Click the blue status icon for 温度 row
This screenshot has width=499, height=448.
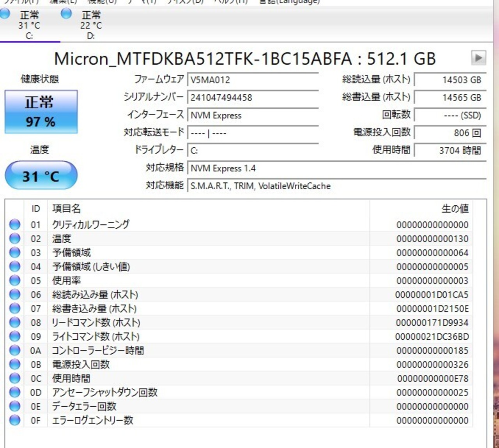tap(15, 239)
